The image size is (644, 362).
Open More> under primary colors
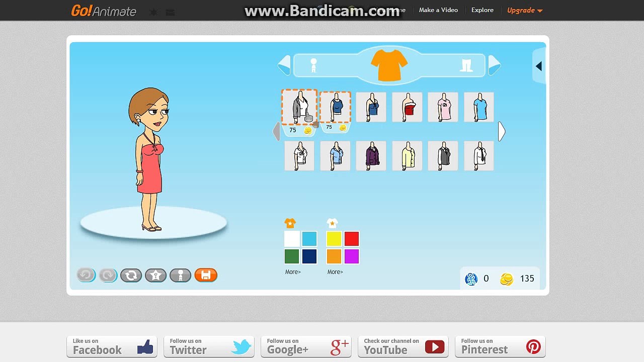point(293,272)
